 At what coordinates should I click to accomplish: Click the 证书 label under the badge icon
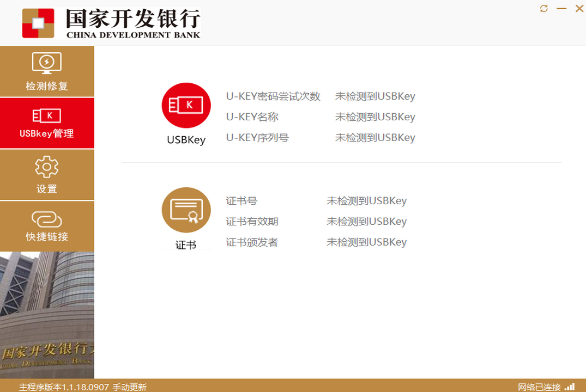click(186, 244)
